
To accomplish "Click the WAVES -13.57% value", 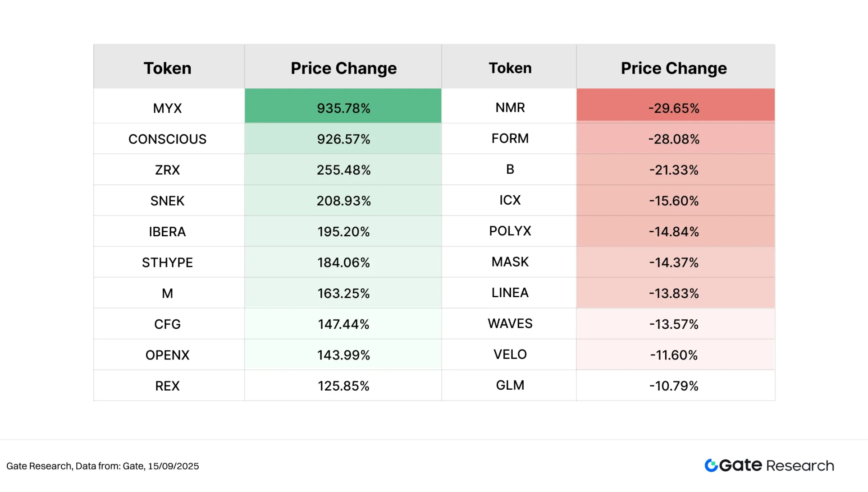I will point(674,324).
